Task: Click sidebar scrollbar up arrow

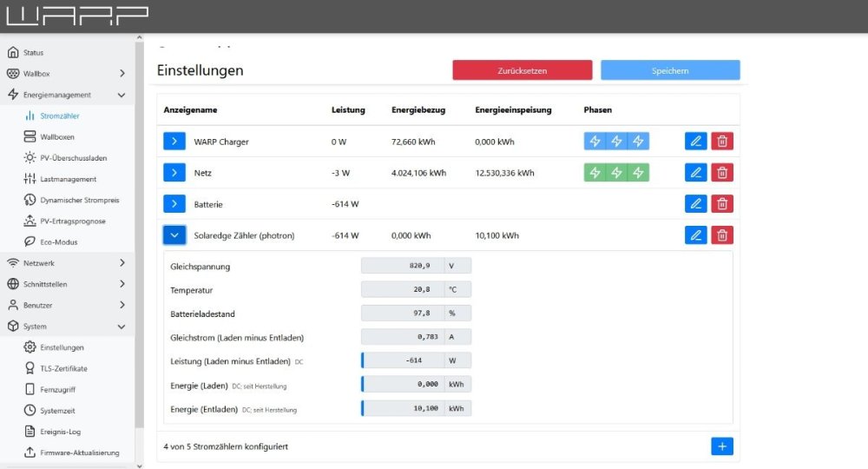Action: point(139,37)
